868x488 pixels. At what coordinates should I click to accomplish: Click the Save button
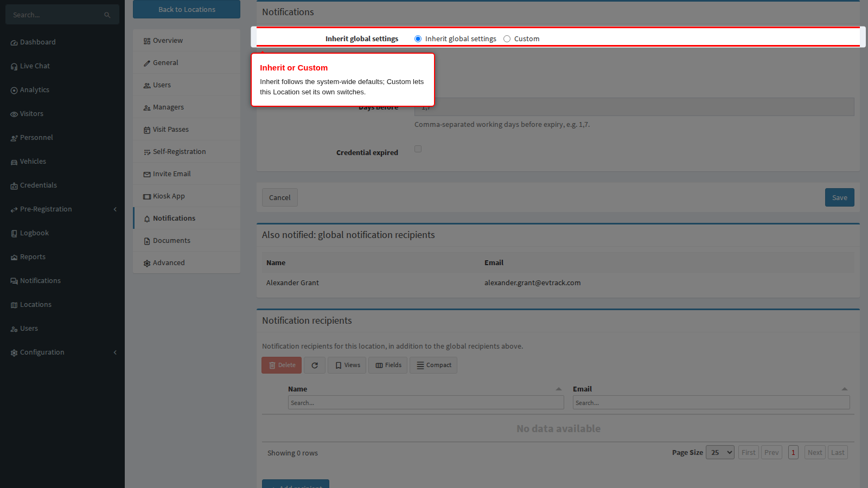840,197
